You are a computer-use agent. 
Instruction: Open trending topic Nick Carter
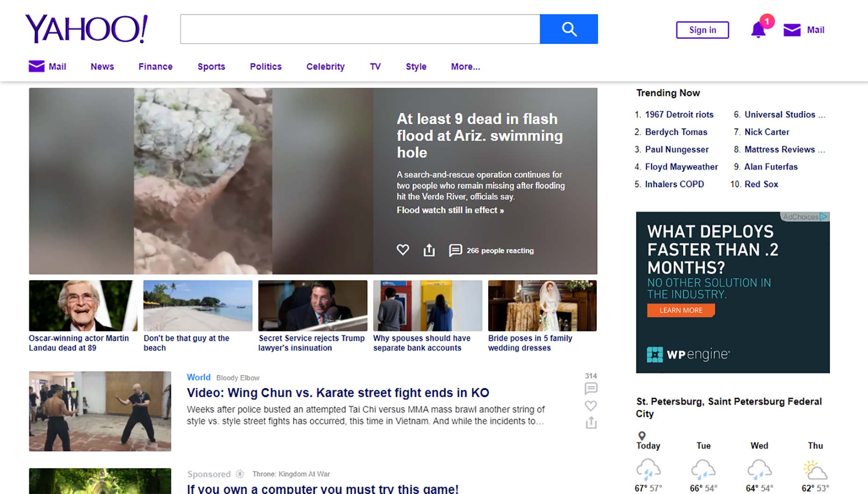pos(767,132)
